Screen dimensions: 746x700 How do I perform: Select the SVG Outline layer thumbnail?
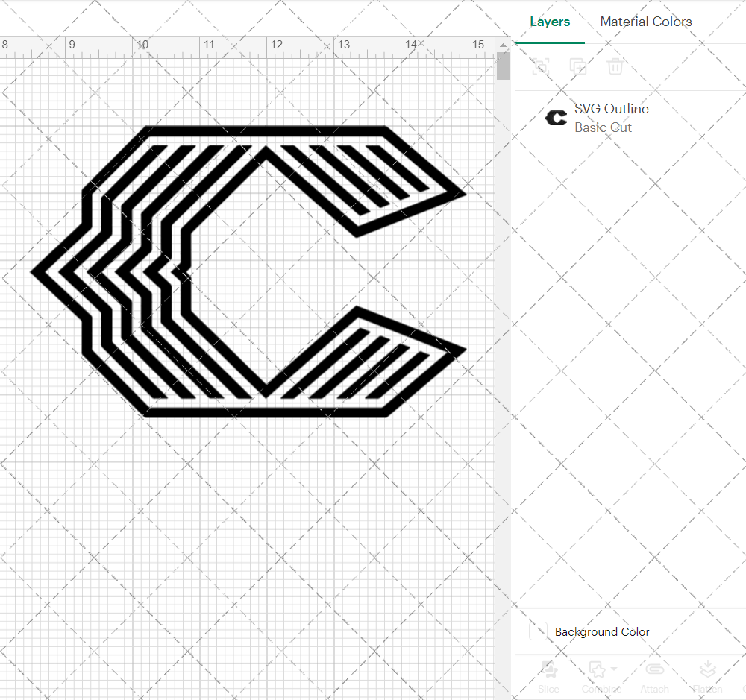(557, 118)
